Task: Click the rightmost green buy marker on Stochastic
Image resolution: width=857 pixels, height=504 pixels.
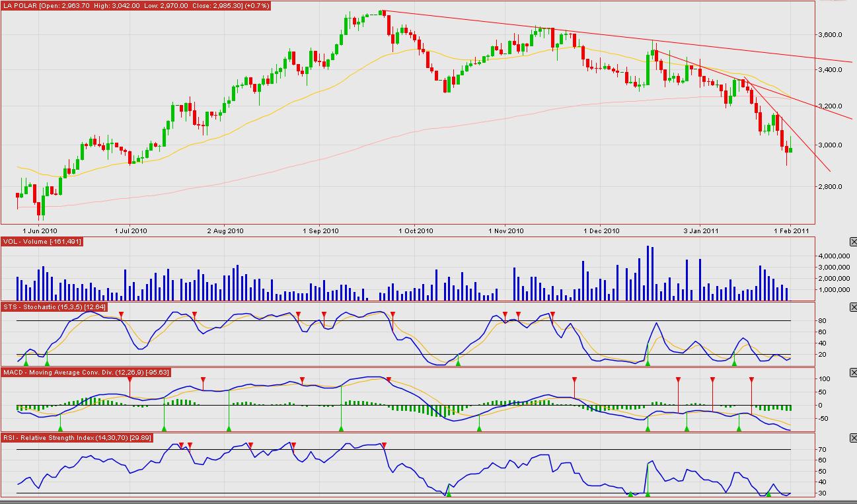Action: coord(734,363)
